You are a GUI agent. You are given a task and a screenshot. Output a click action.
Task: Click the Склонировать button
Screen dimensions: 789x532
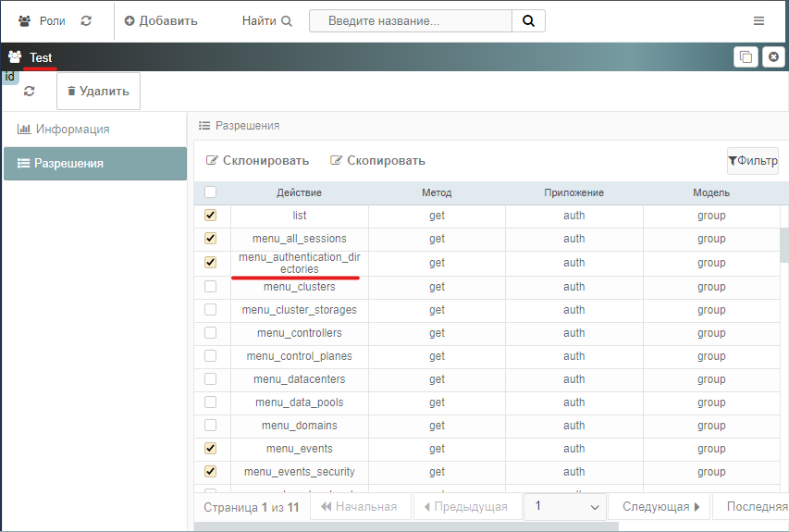pos(258,161)
